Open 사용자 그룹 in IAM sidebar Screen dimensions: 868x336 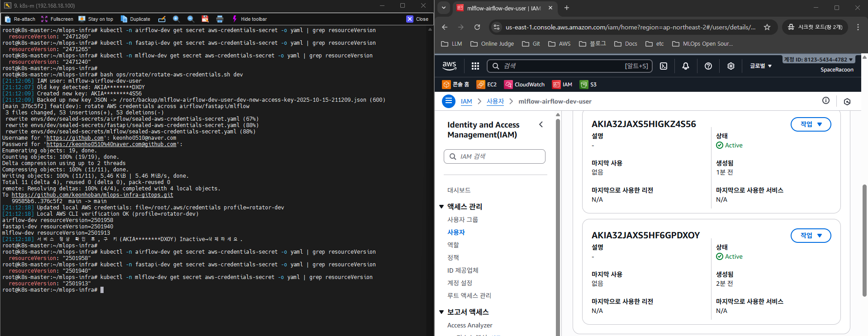[x=462, y=219]
